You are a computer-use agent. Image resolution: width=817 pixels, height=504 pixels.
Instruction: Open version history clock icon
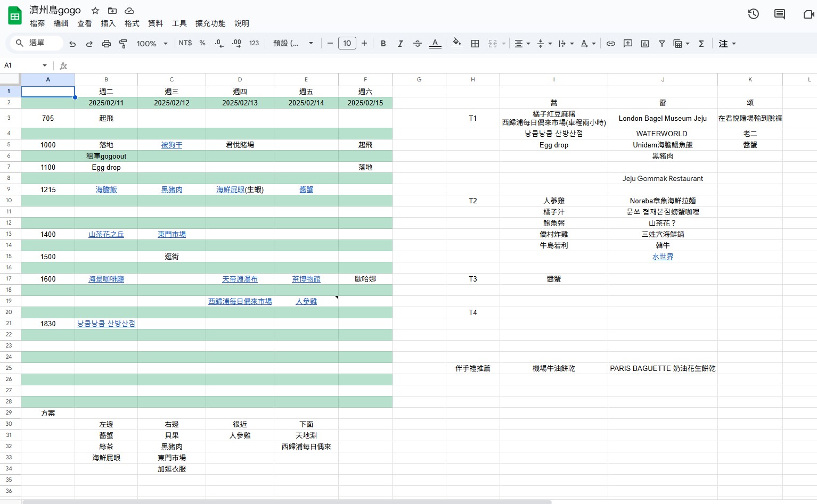pos(753,14)
